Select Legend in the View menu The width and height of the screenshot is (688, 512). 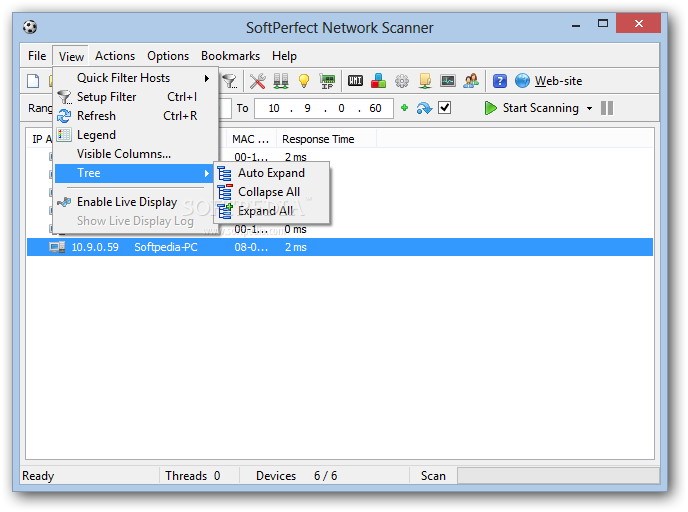click(136, 135)
